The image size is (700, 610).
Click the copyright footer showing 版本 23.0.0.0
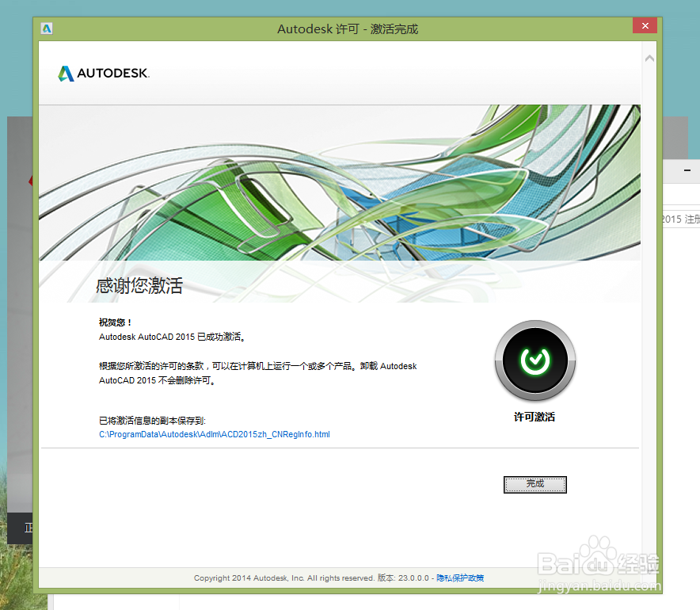point(340,578)
